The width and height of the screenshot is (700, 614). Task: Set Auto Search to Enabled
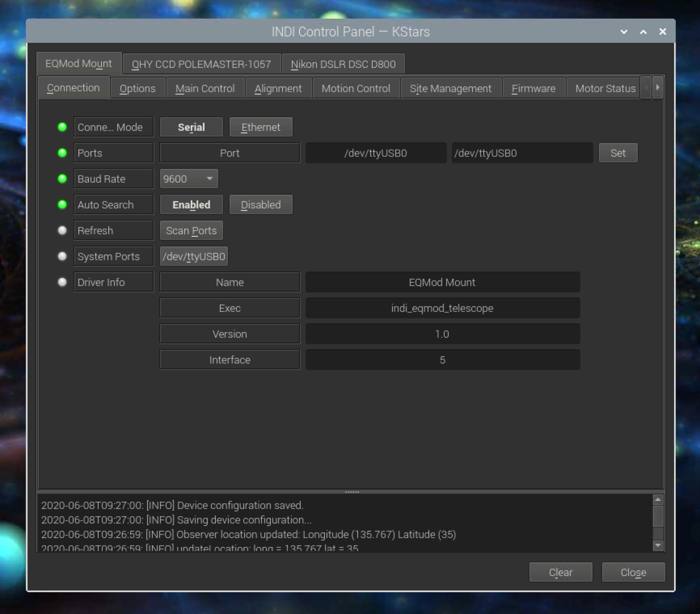(191, 205)
